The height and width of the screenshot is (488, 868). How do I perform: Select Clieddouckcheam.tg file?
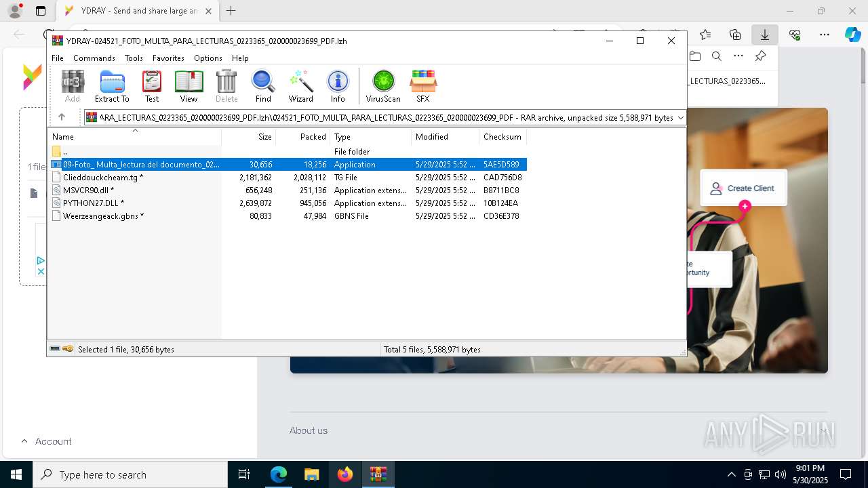pos(287,178)
